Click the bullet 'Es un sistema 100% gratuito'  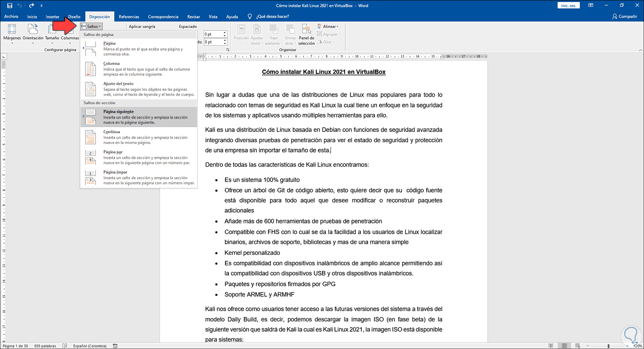click(x=262, y=180)
